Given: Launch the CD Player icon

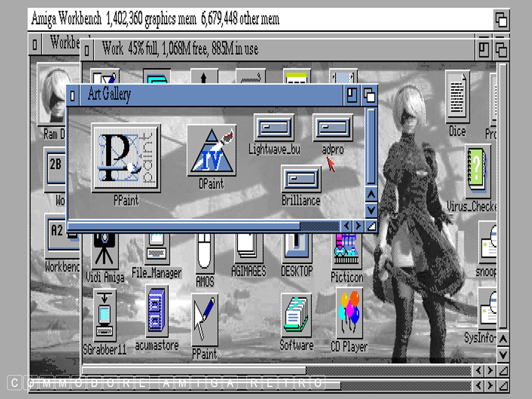Looking at the screenshot, I should point(349,313).
